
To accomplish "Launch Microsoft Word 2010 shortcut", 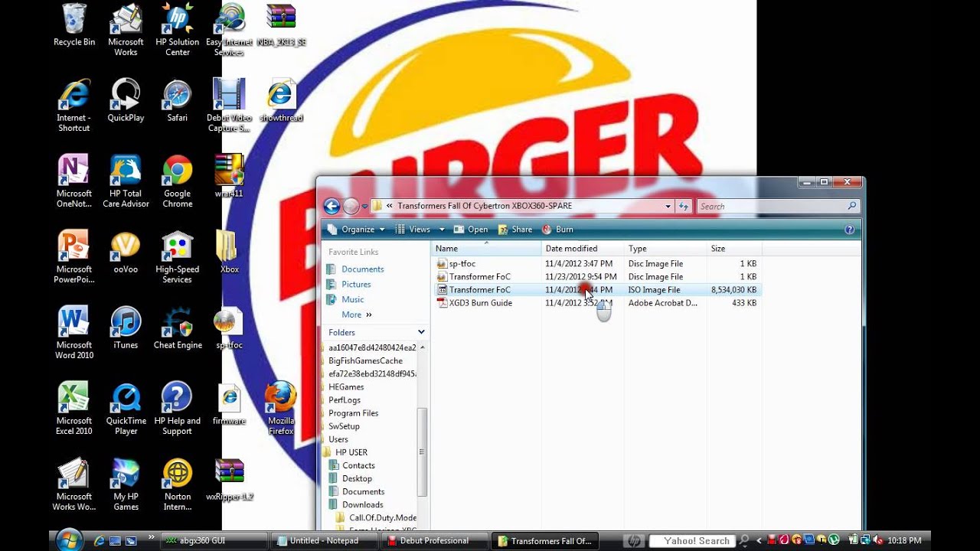I will [x=74, y=333].
